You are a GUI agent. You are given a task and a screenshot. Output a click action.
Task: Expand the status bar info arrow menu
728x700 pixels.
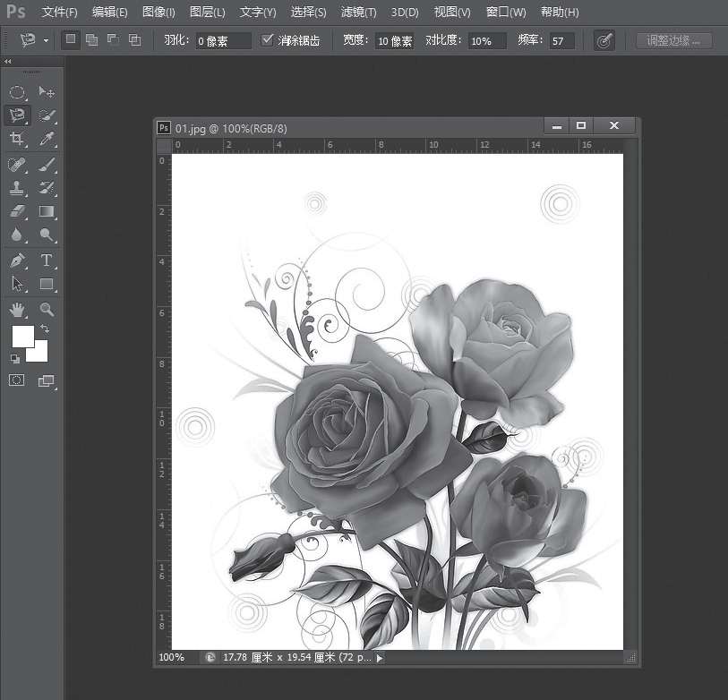(x=379, y=657)
